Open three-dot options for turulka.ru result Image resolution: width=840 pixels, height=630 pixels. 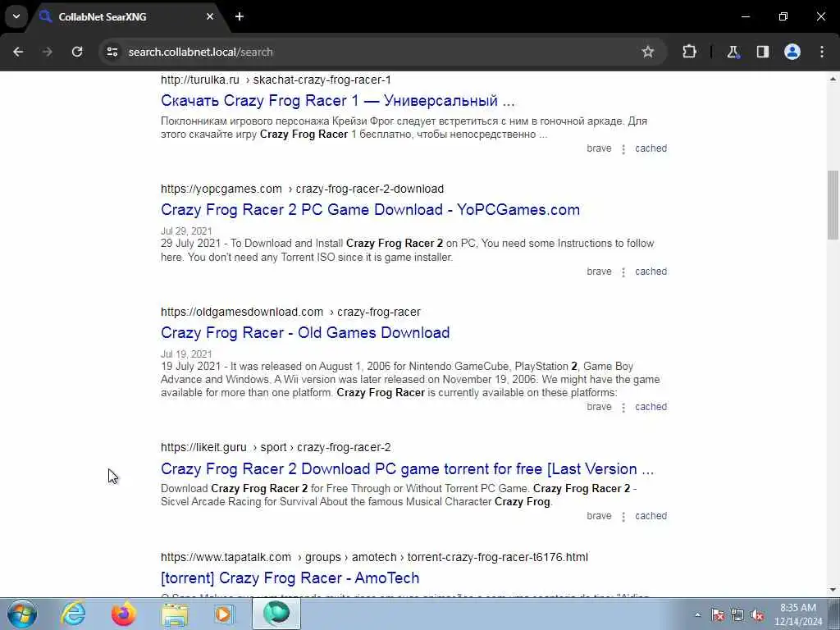click(x=623, y=149)
